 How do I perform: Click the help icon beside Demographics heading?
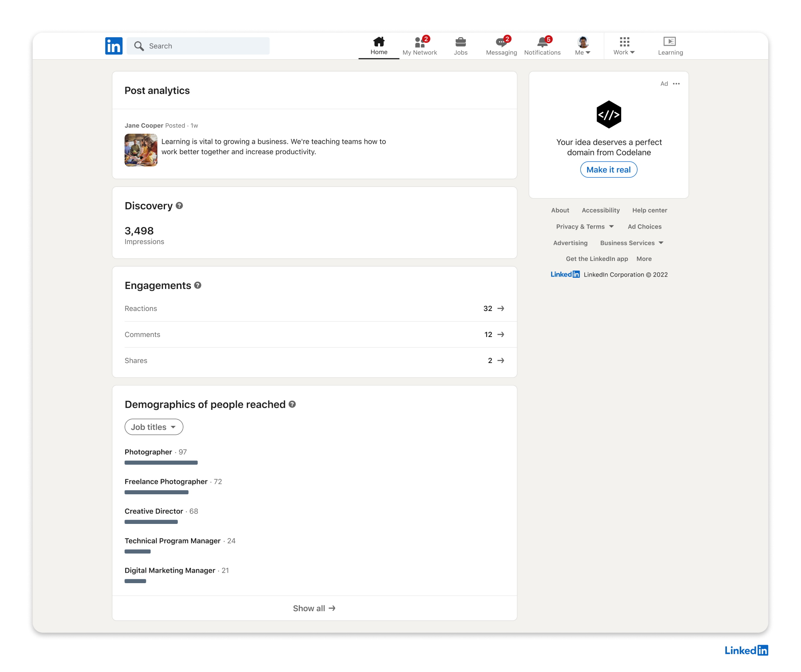(292, 404)
